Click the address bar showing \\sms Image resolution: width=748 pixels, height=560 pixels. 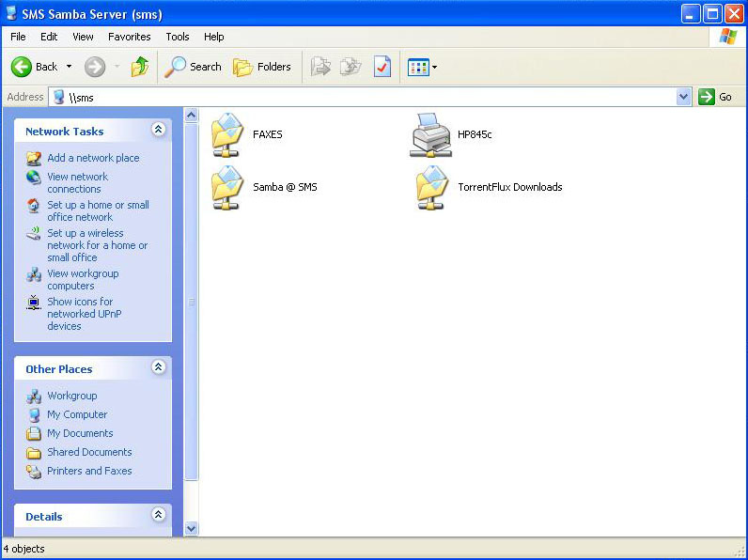pos(363,98)
